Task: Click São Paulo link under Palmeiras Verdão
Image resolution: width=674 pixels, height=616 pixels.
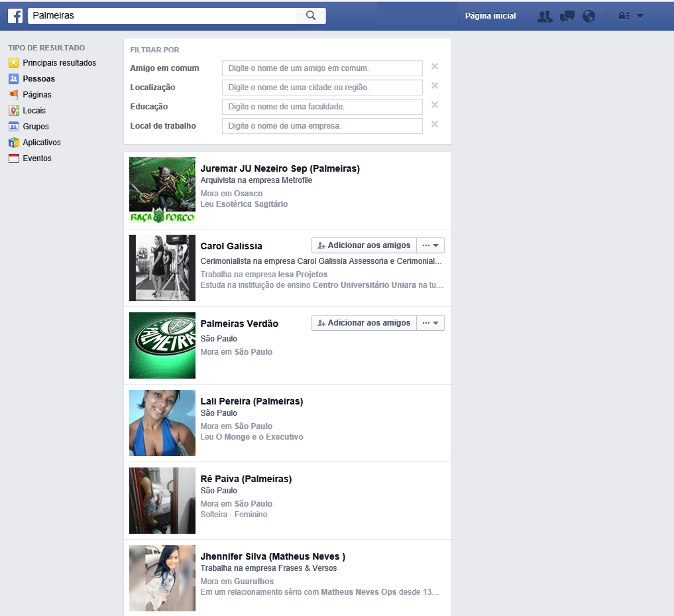Action: point(254,352)
